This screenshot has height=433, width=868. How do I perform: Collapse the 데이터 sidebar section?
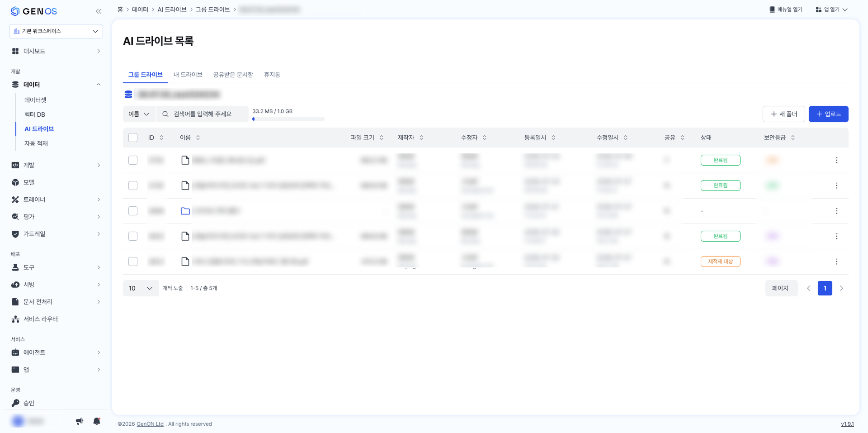99,85
